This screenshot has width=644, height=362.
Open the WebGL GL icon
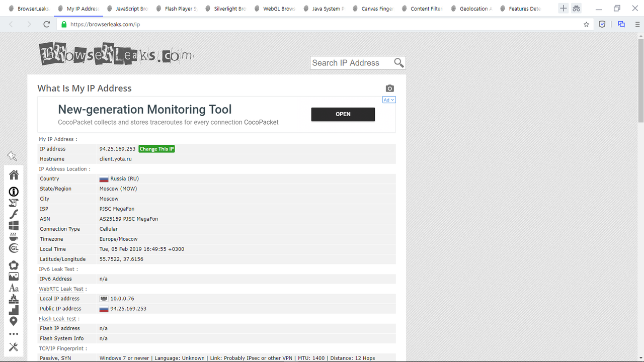click(x=14, y=248)
